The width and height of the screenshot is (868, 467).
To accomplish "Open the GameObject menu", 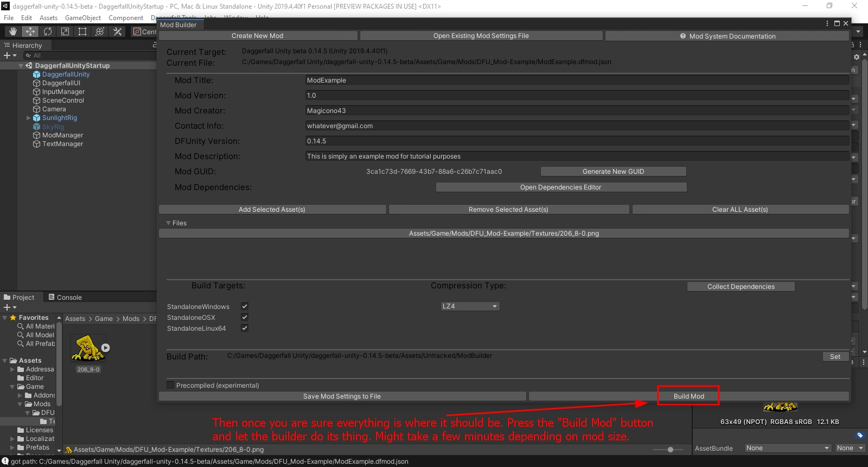I will [x=83, y=18].
